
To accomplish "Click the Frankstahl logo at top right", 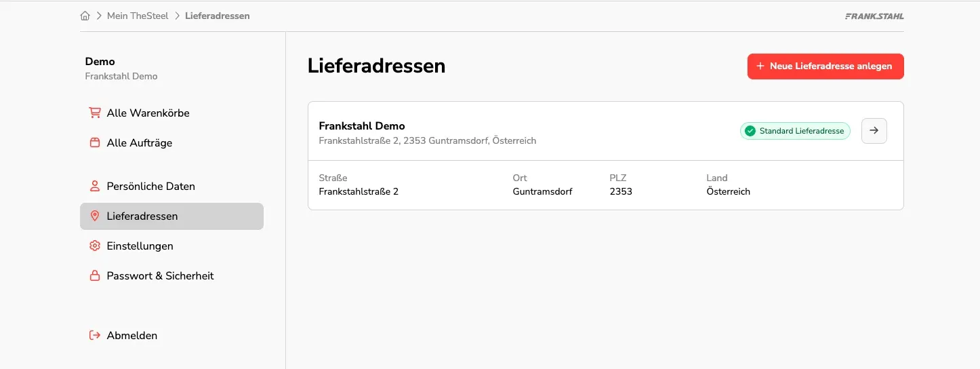I will coord(874,16).
